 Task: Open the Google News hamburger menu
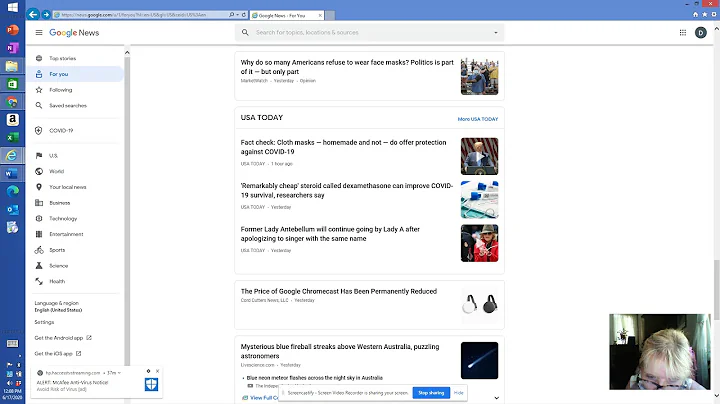click(x=39, y=33)
